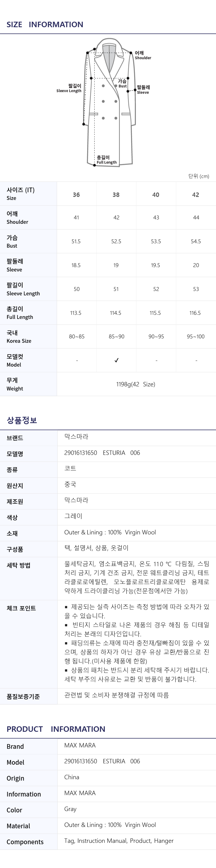Click the model number 29016131650 ESTURIA 006 in Korean table
The image size is (216, 868).
pos(102,453)
